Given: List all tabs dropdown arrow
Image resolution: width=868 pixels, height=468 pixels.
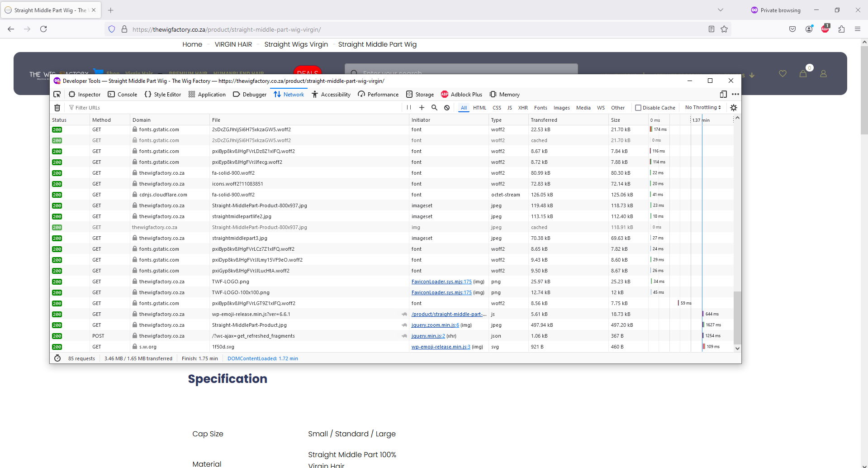Looking at the screenshot, I should pyautogui.click(x=721, y=10).
